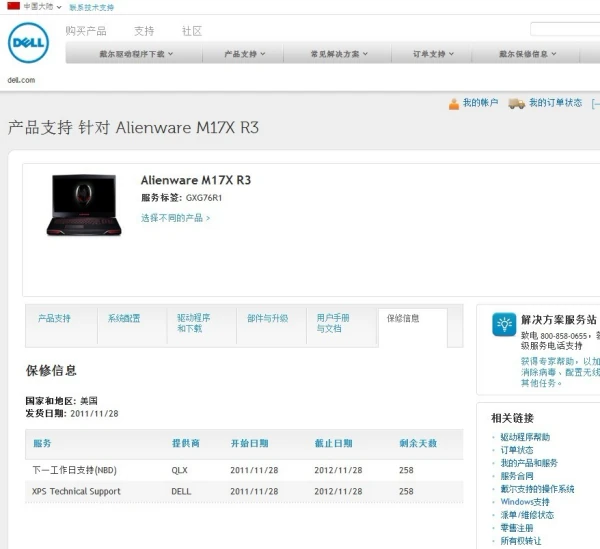Switch to 驱动程序和下载 tab

tap(193, 323)
